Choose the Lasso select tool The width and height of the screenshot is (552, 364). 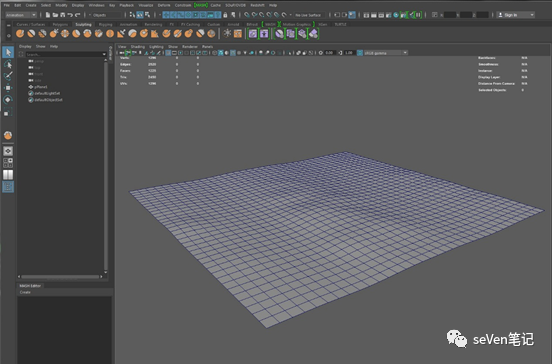coord(8,64)
